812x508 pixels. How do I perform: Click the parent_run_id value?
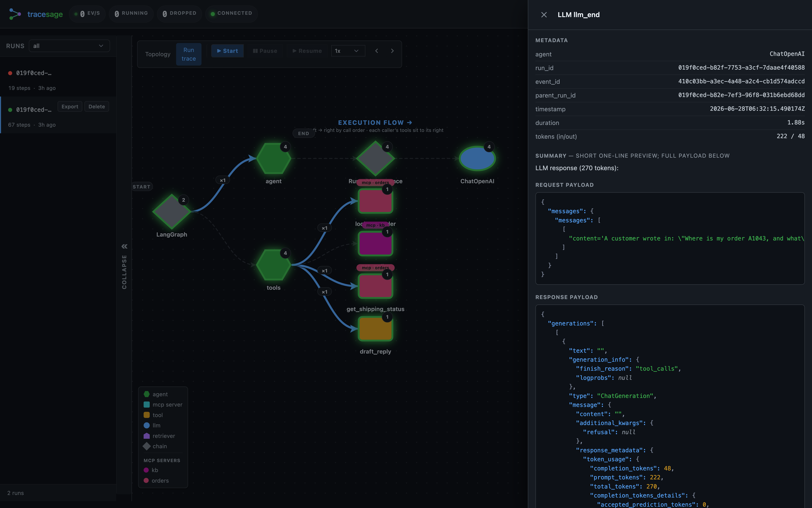pyautogui.click(x=741, y=95)
